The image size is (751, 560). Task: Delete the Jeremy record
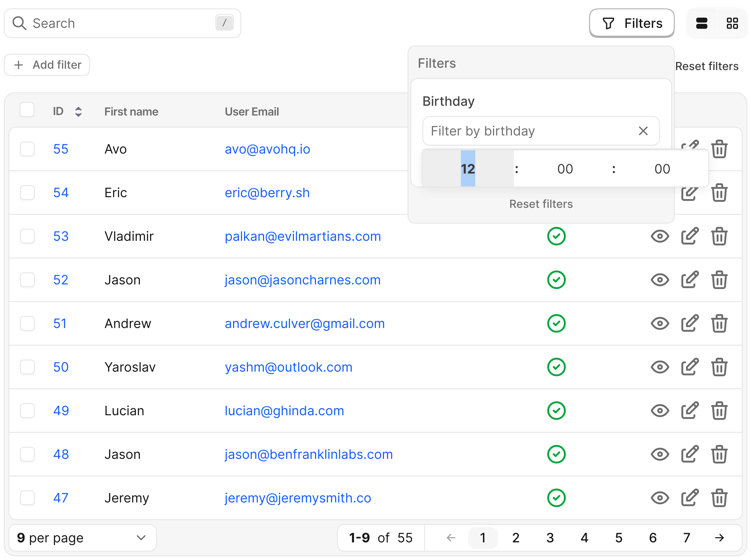tap(719, 498)
